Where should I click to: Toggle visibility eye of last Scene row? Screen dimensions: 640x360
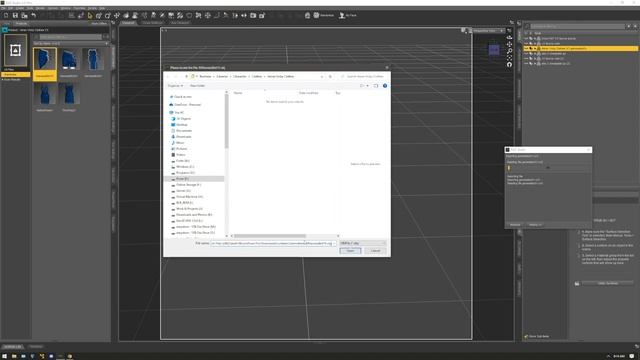pyautogui.click(x=526, y=64)
